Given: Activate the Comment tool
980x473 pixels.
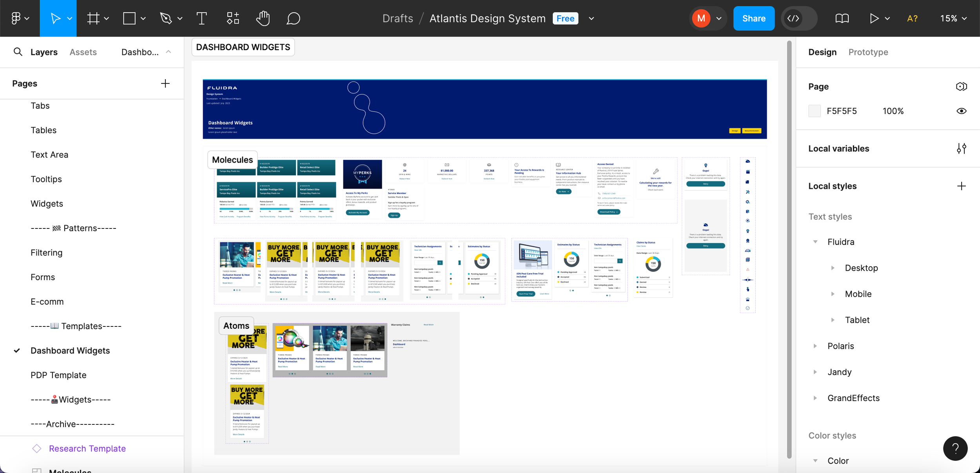Looking at the screenshot, I should click(x=293, y=18).
